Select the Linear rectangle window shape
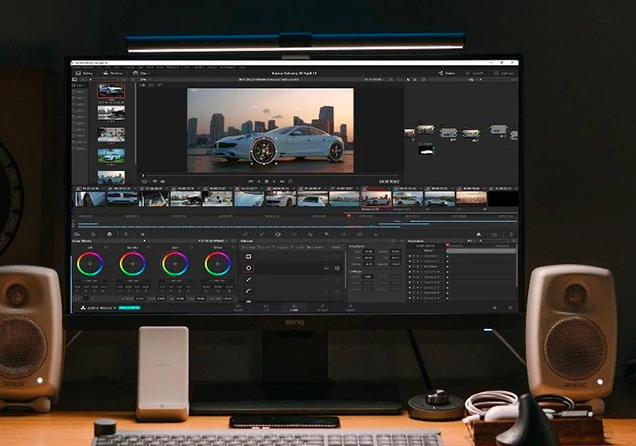This screenshot has height=446, width=636. (x=248, y=256)
